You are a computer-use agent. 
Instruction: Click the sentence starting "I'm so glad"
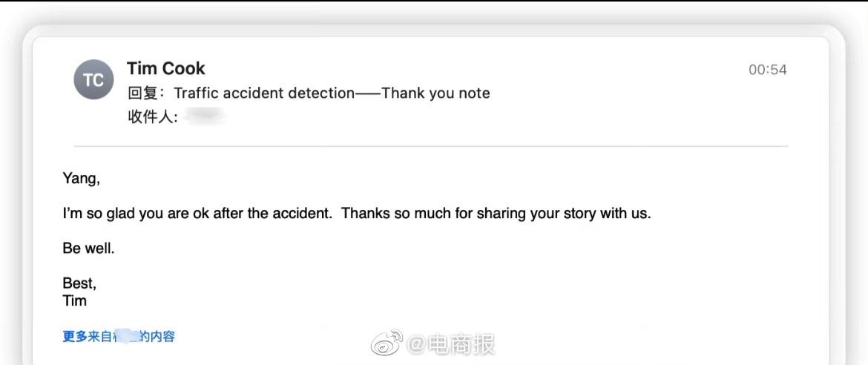point(197,214)
